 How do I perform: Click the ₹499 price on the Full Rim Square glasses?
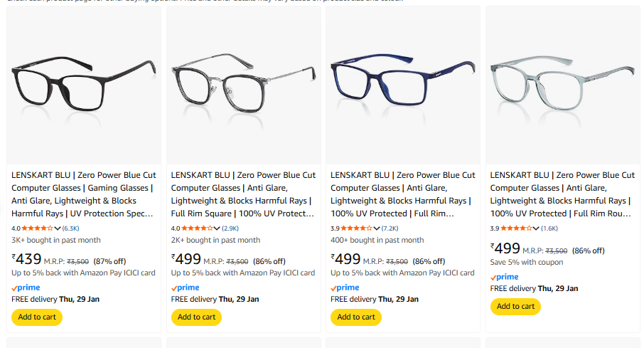tap(188, 259)
